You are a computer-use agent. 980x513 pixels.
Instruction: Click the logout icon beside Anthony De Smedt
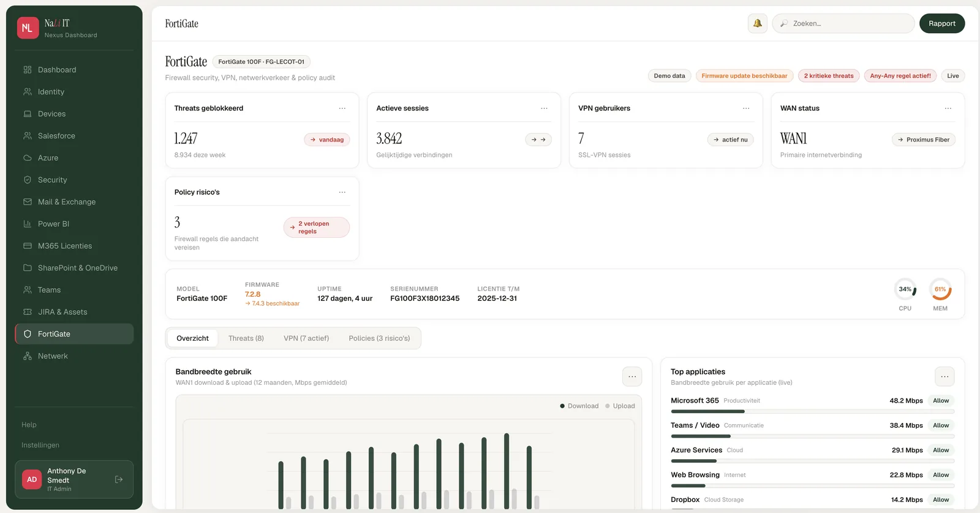(x=119, y=479)
